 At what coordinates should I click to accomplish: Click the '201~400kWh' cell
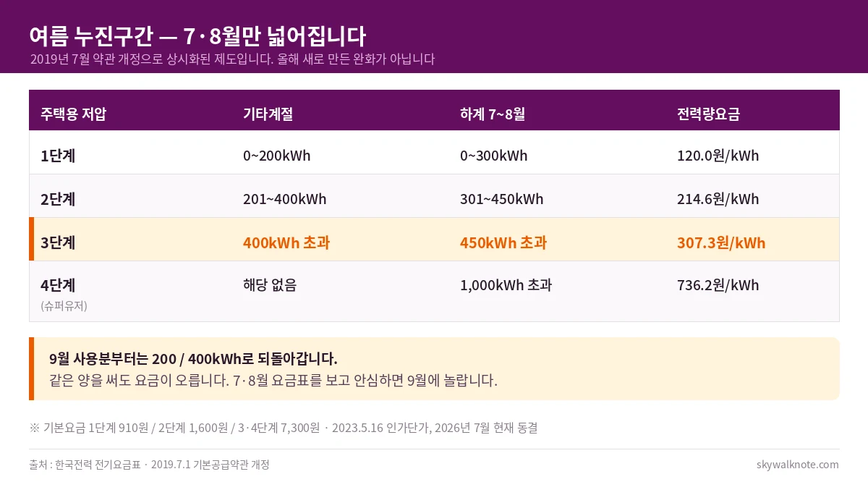click(284, 199)
